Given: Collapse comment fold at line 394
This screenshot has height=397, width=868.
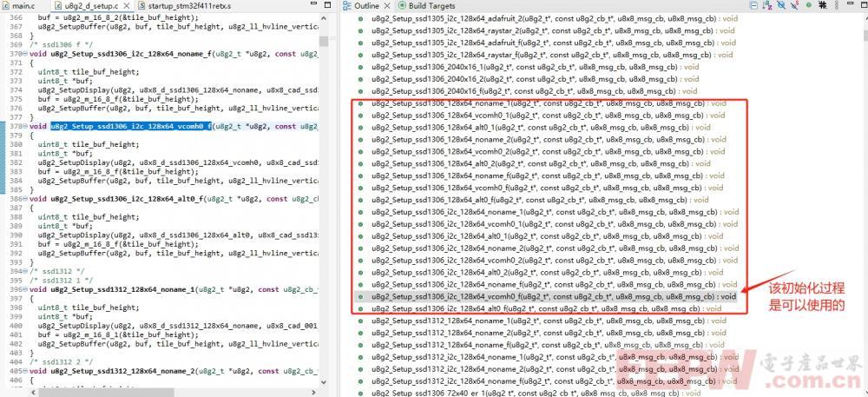Looking at the screenshot, I should point(25,271).
